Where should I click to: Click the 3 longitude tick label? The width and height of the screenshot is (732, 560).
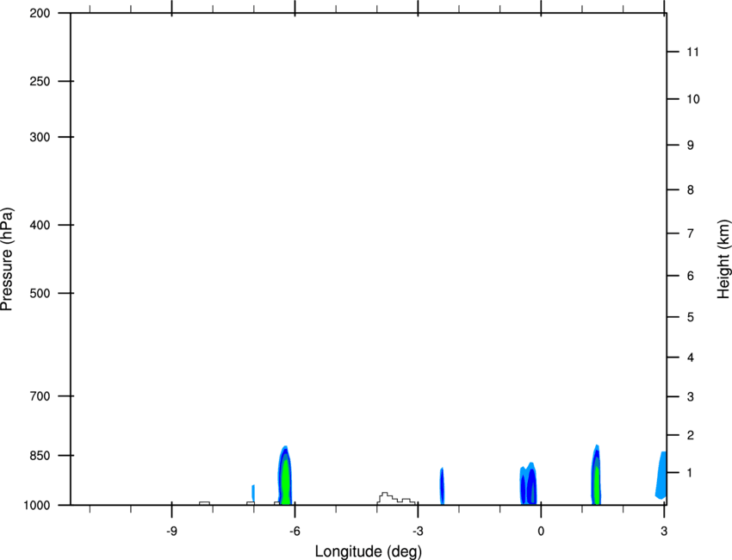click(x=664, y=532)
